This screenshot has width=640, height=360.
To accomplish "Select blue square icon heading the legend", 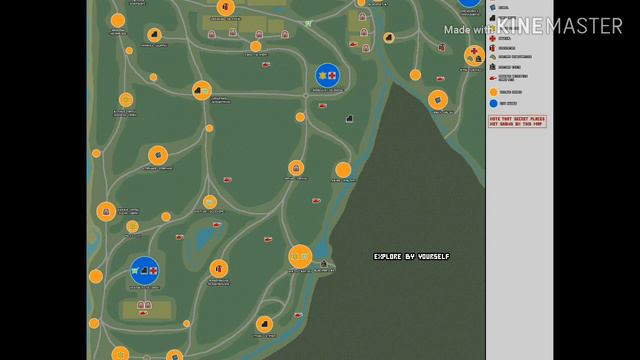I will tap(493, 7).
